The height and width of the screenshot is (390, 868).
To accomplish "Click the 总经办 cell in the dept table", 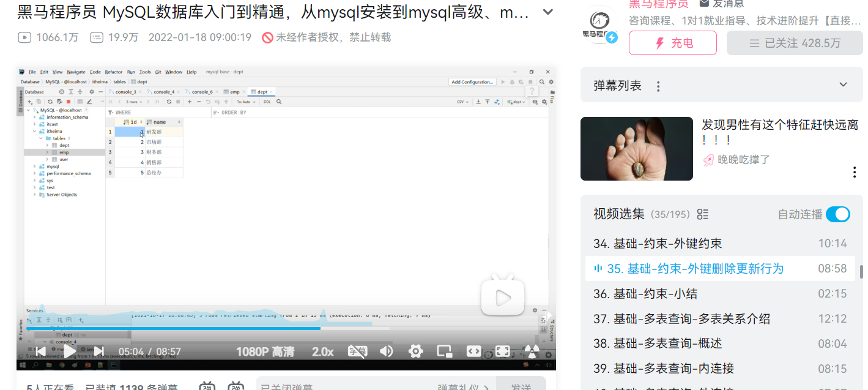I will [x=164, y=173].
